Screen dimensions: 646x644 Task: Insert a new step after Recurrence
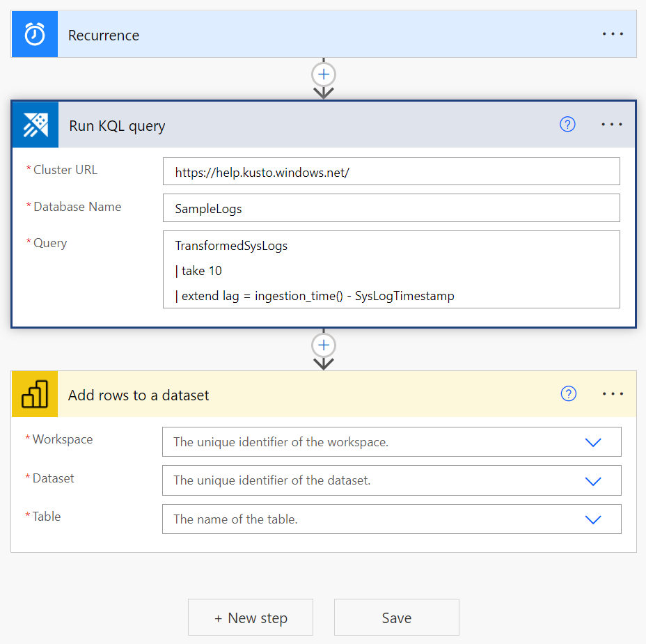pos(323,74)
